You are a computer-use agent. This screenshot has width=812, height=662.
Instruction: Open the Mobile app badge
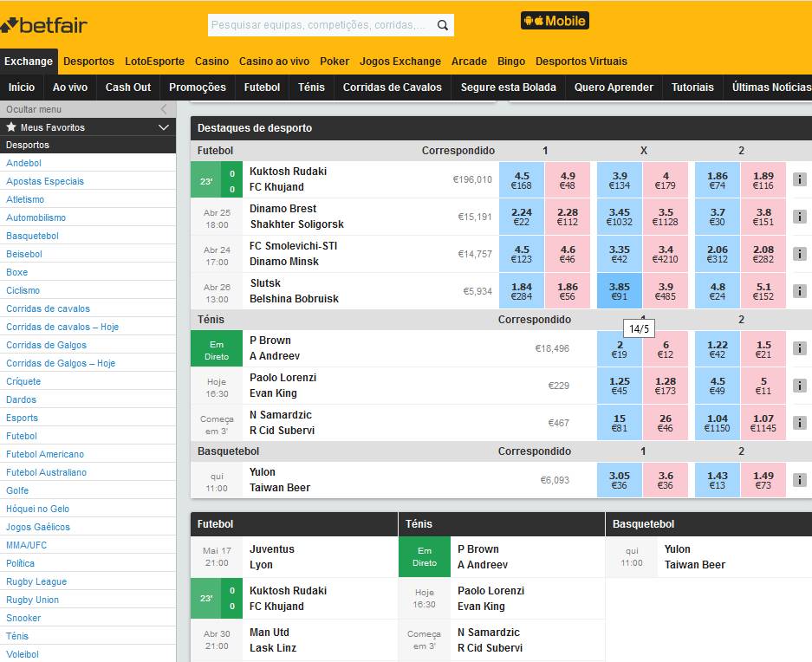(x=555, y=21)
